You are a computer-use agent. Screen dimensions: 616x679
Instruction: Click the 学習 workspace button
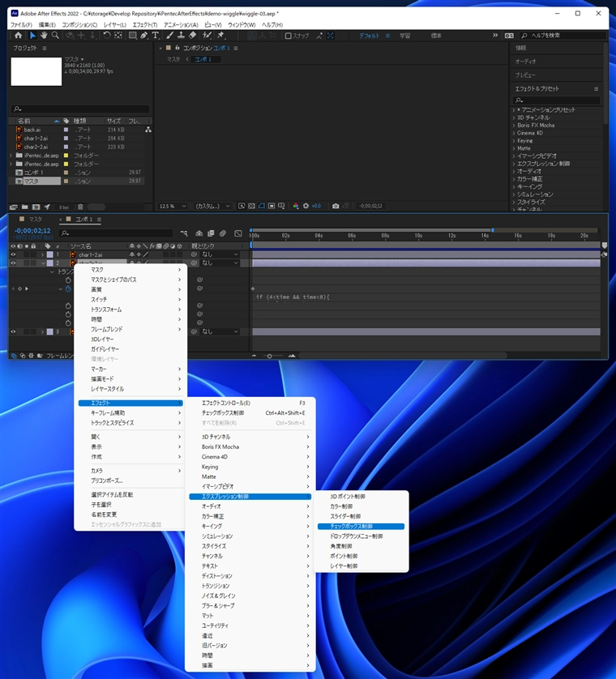pyautogui.click(x=404, y=36)
